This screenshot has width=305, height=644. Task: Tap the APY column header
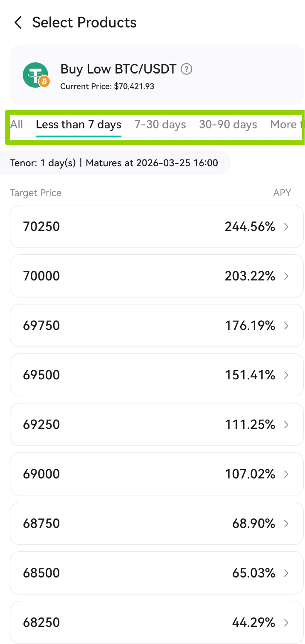(x=282, y=193)
